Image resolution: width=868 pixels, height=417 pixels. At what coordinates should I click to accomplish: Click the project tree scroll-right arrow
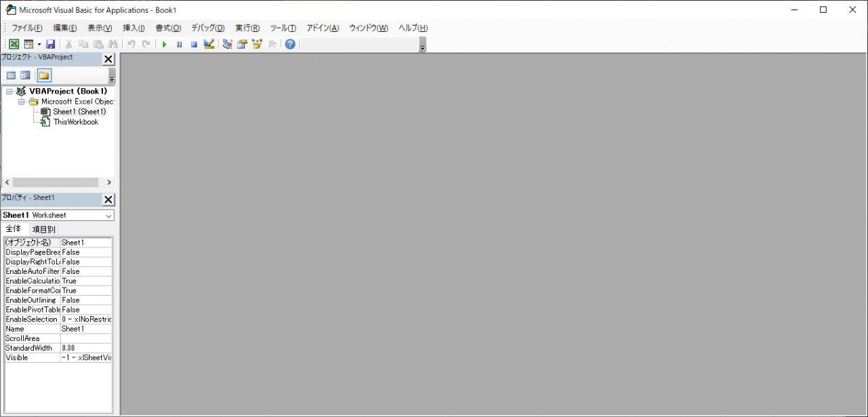108,182
